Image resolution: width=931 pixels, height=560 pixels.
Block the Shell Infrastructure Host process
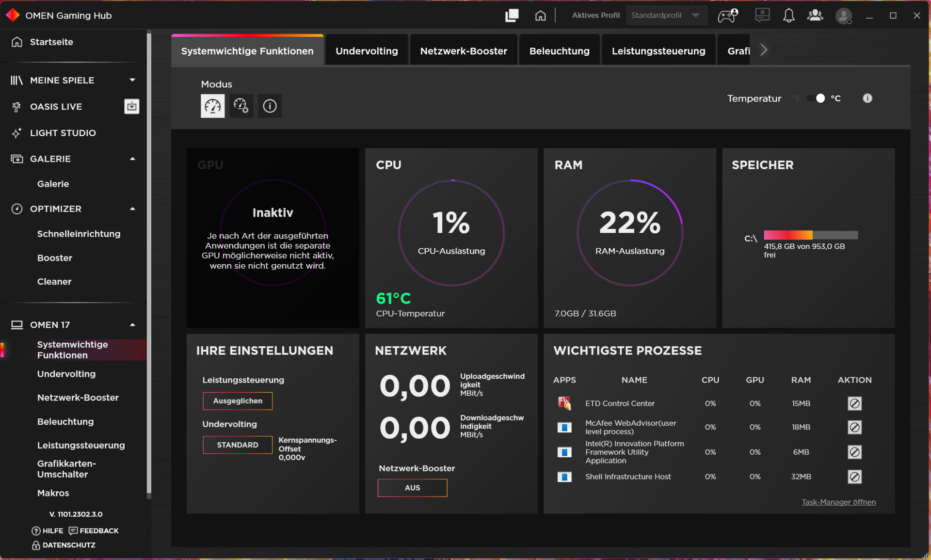click(854, 477)
